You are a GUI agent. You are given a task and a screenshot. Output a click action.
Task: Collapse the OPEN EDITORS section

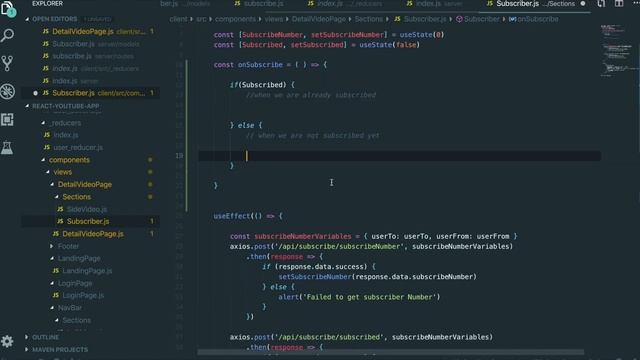(27, 19)
